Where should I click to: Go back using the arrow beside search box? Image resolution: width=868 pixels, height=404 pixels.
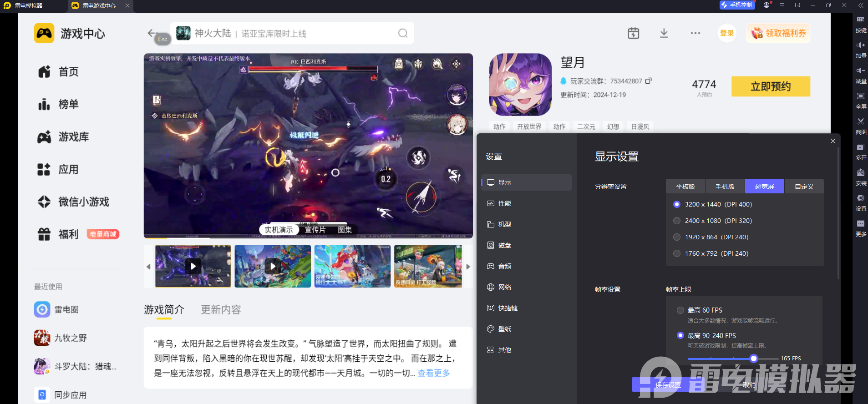pyautogui.click(x=152, y=33)
